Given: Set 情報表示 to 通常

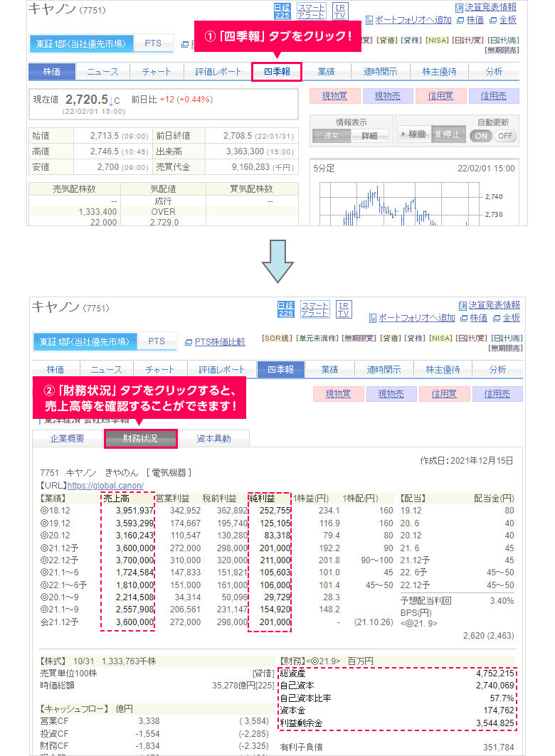Looking at the screenshot, I should pos(332,136).
